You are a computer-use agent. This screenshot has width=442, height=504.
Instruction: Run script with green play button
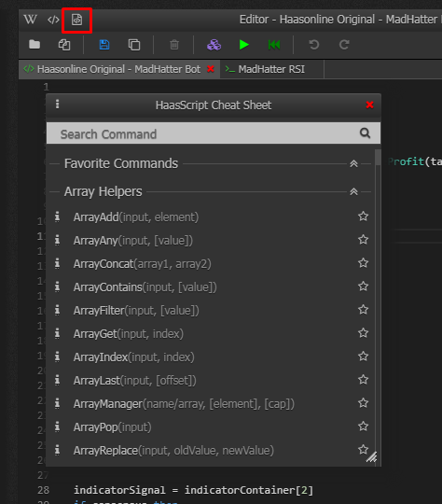(x=244, y=45)
